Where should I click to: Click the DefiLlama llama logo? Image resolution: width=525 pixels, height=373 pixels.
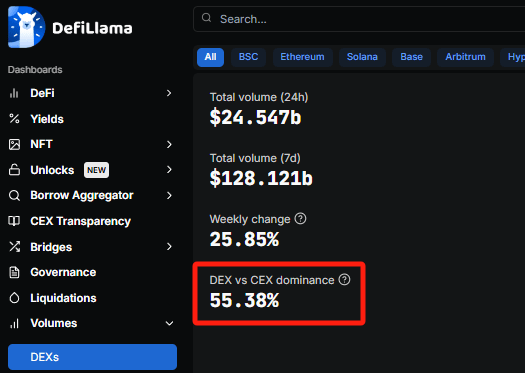pyautogui.click(x=26, y=27)
